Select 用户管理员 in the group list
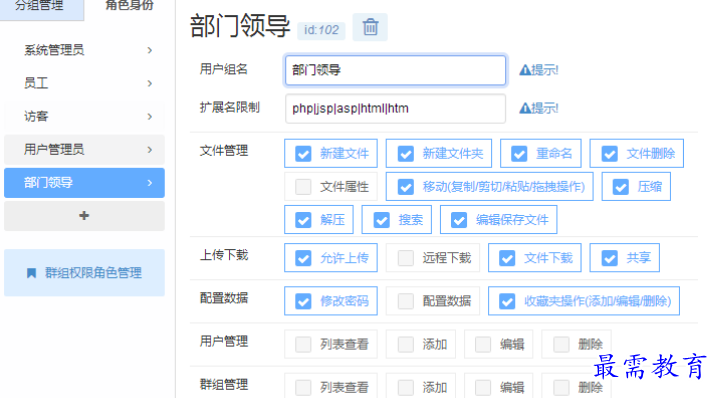Image resolution: width=715 pixels, height=398 pixels. pos(84,150)
